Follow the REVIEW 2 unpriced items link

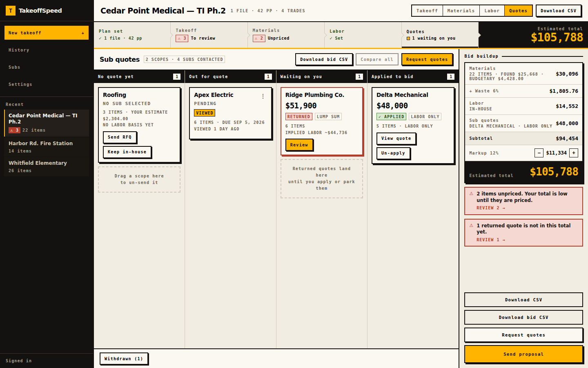click(491, 208)
